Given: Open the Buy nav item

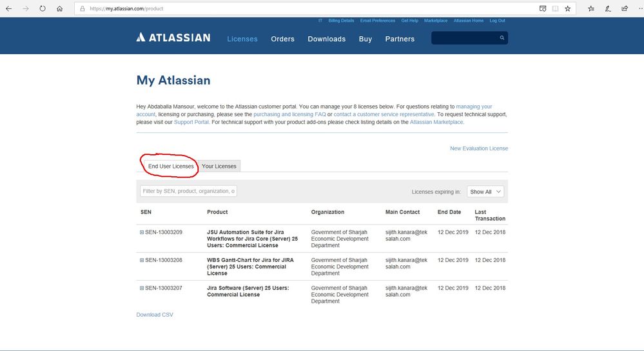Looking at the screenshot, I should [x=366, y=39].
